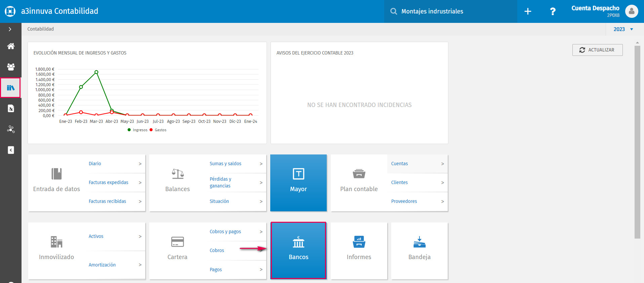Open the home sidebar icon
This screenshot has width=644, height=283.
[x=11, y=46]
